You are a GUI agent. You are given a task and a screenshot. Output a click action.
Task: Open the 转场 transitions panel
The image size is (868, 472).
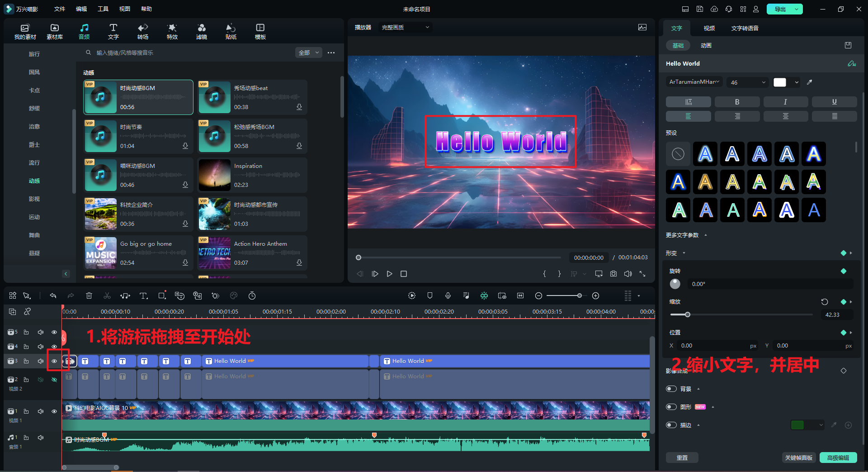coord(143,31)
